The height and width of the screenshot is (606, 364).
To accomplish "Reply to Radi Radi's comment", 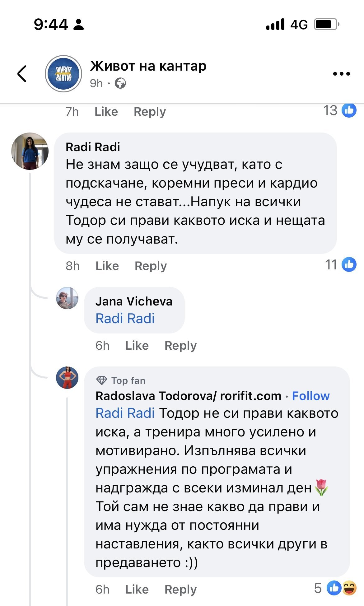I will (x=151, y=266).
